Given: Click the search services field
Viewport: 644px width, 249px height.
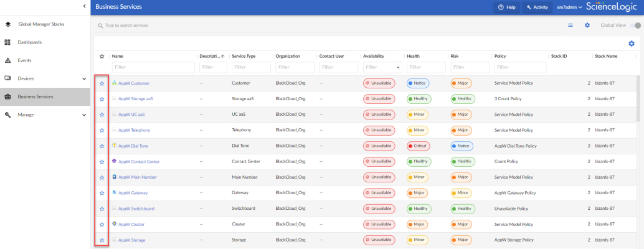Looking at the screenshot, I should point(329,26).
